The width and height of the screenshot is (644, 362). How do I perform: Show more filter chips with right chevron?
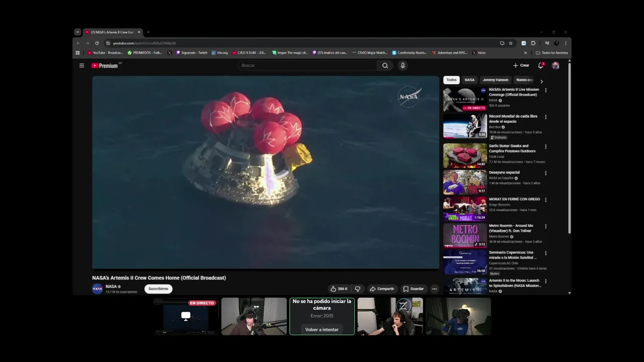(x=541, y=81)
